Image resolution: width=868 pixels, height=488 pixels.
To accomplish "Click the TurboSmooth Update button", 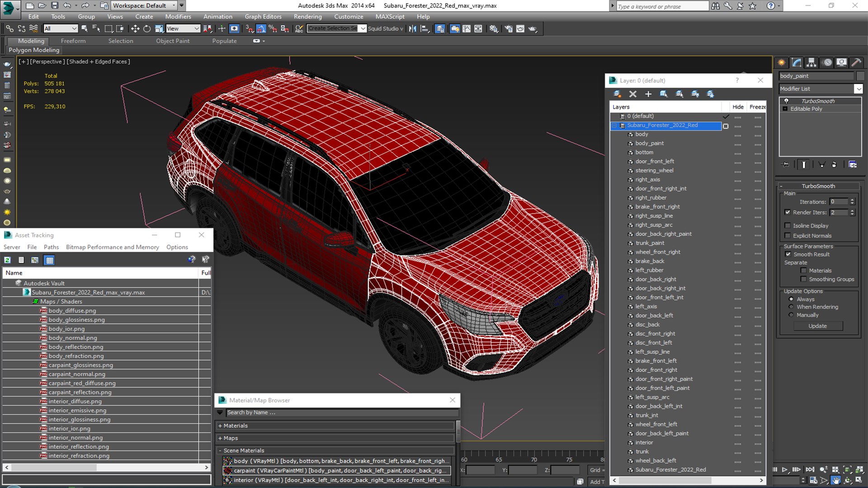I will tap(817, 326).
